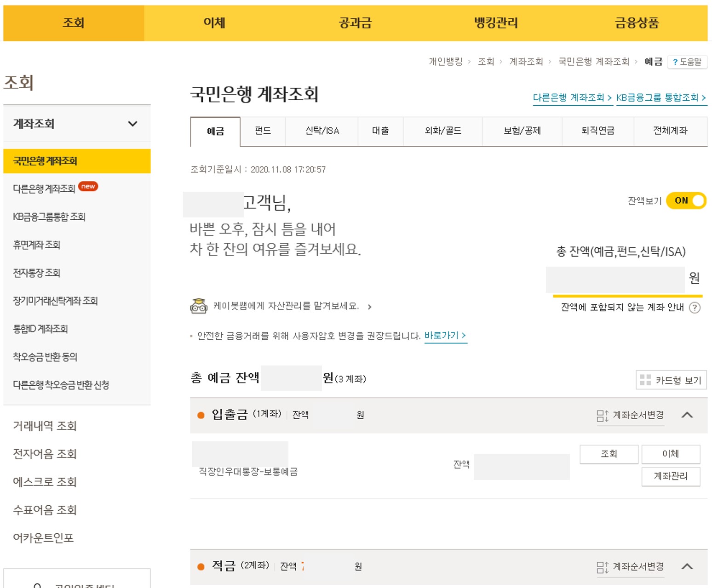The height and width of the screenshot is (588, 712).
Task: Click 계좌순서변경 in 적금 section
Action: pos(631,567)
